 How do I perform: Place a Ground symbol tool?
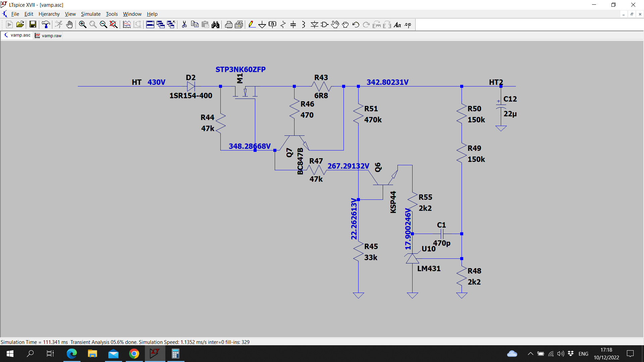[262, 24]
